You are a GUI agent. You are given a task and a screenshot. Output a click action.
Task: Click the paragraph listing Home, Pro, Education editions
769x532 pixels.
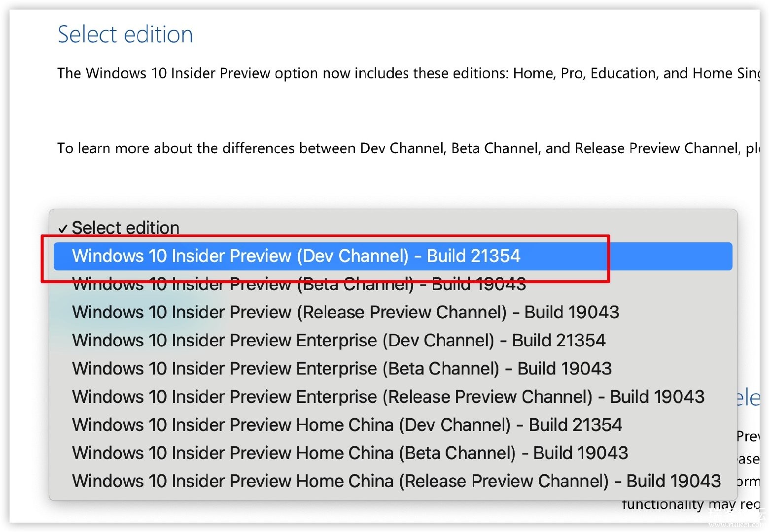408,73
